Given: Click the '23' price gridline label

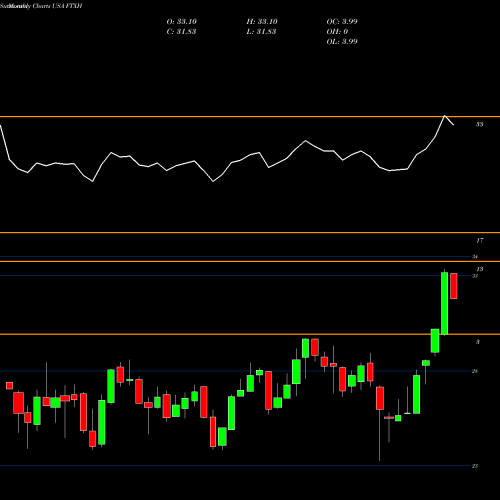Looking at the screenshot, I should pyautogui.click(x=475, y=466).
